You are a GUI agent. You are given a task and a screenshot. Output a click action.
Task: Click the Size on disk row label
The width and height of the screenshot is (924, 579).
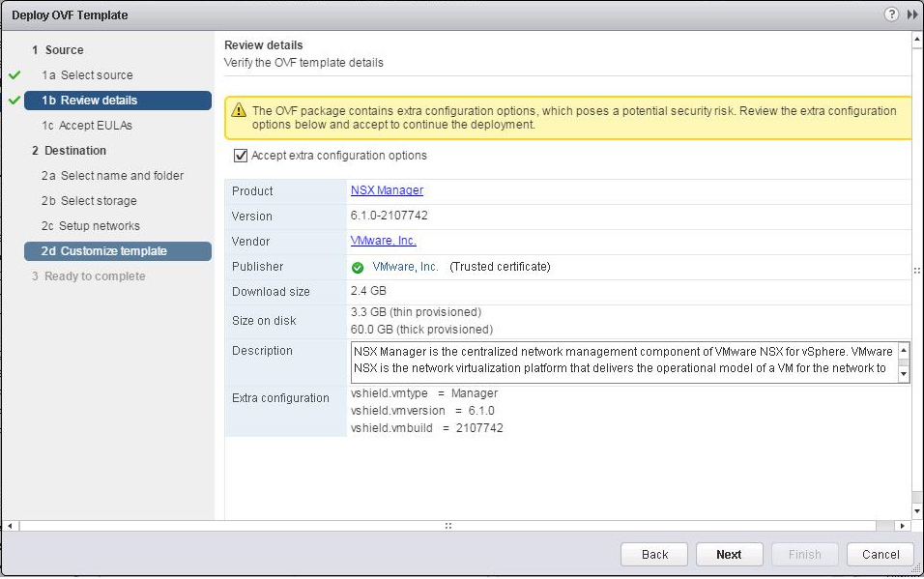tap(264, 321)
